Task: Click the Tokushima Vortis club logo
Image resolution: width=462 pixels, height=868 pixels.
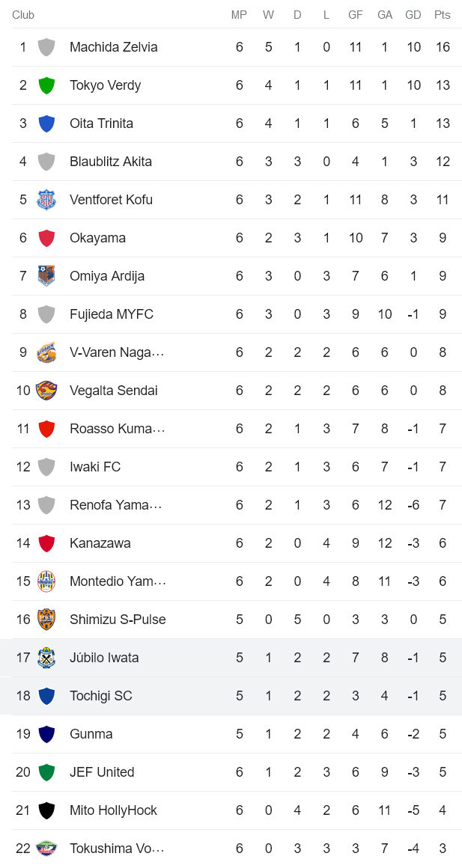Action: pyautogui.click(x=46, y=848)
